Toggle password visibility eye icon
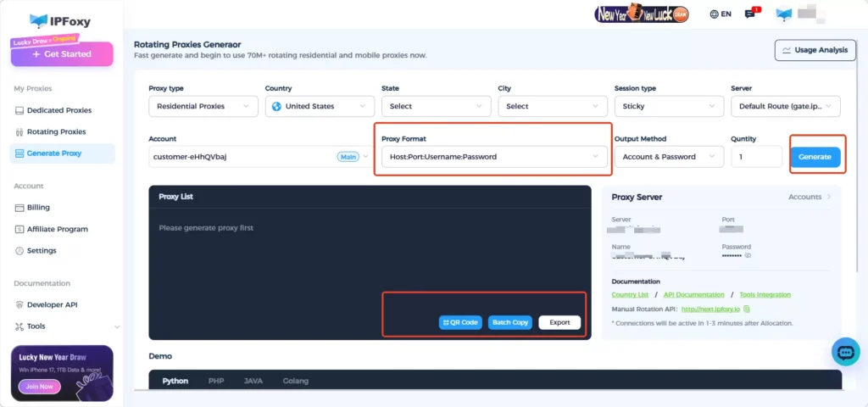Screen dimensions: 868x407 (x=747, y=255)
